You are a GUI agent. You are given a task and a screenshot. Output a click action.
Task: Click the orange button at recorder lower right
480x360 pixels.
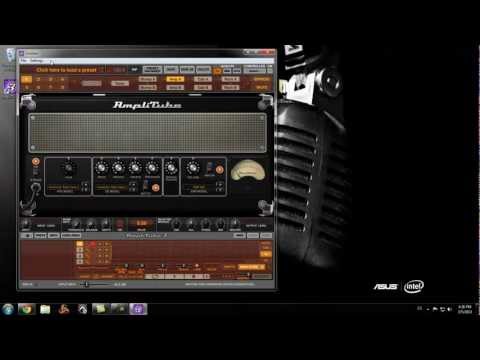252,267
